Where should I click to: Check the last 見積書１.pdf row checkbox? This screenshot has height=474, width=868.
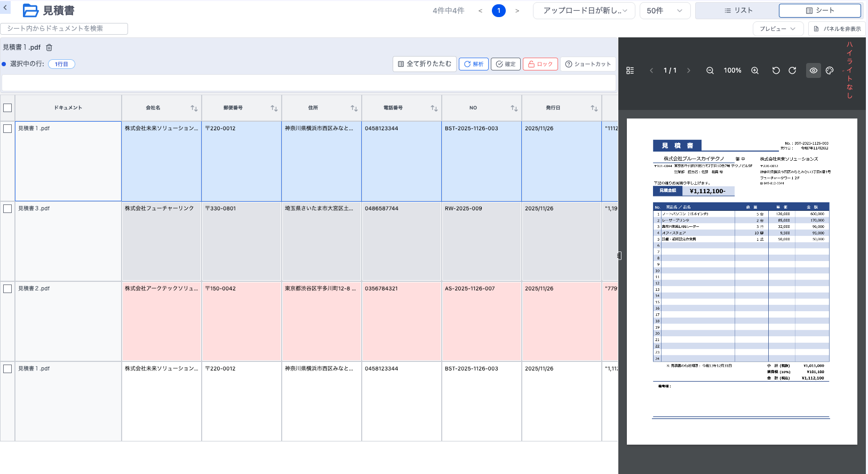(7, 369)
